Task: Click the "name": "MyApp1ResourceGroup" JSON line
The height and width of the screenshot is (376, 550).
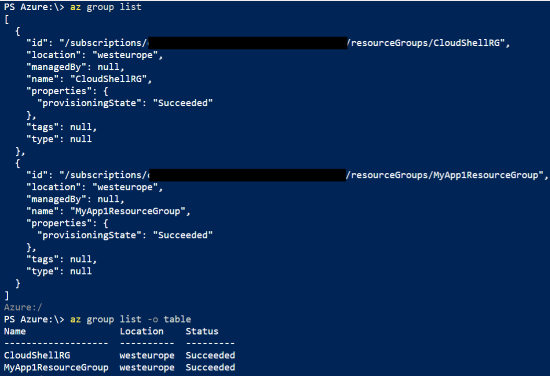Action: click(x=108, y=211)
